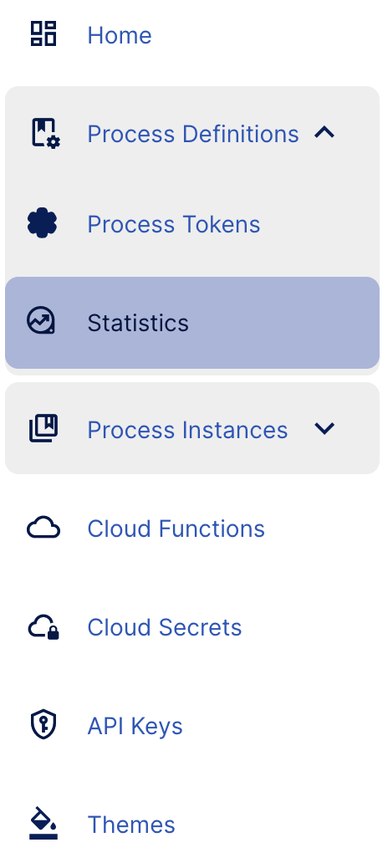388x868 pixels.
Task: Click the Cloud Secrets locked cloud icon
Action: click(x=43, y=627)
